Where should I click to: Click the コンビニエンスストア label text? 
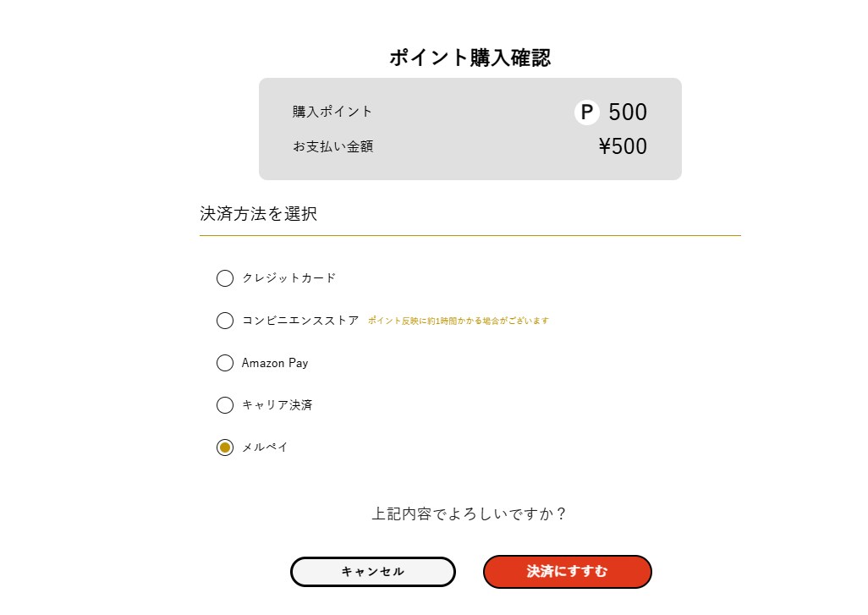click(x=300, y=321)
